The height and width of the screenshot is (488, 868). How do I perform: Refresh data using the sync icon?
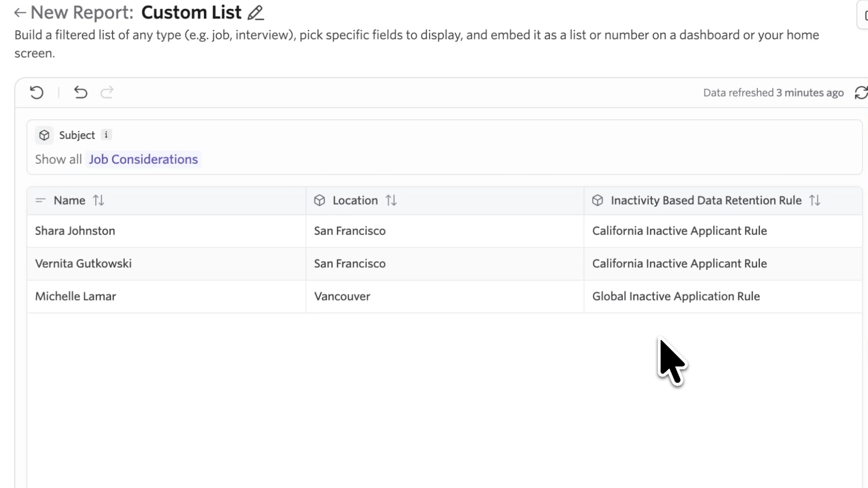click(x=861, y=93)
